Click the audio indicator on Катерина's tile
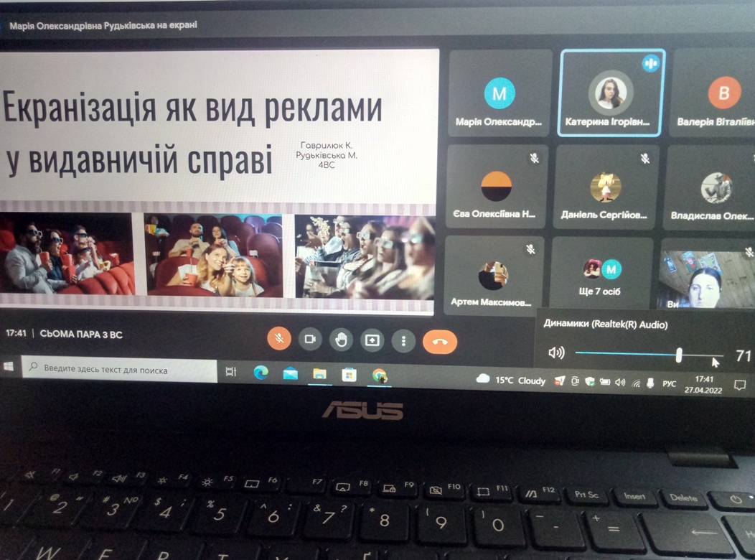The width and height of the screenshot is (755, 560). (651, 63)
